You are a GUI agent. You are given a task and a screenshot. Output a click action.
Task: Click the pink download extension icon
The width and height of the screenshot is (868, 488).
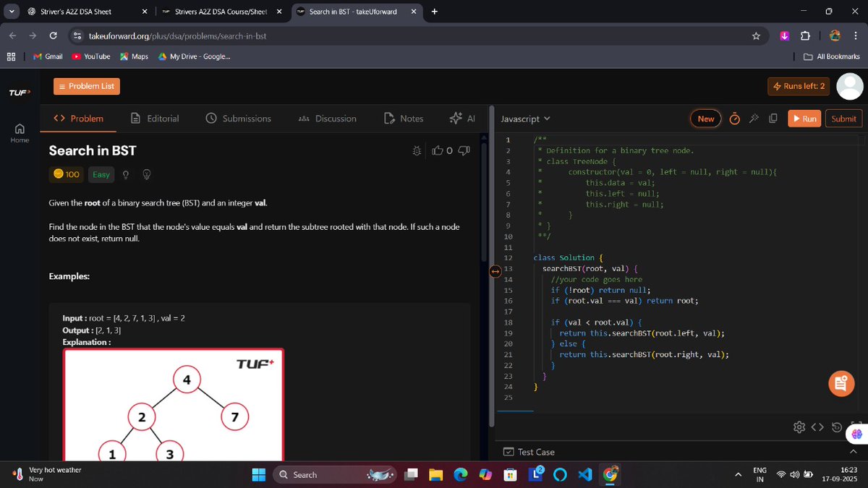click(785, 36)
